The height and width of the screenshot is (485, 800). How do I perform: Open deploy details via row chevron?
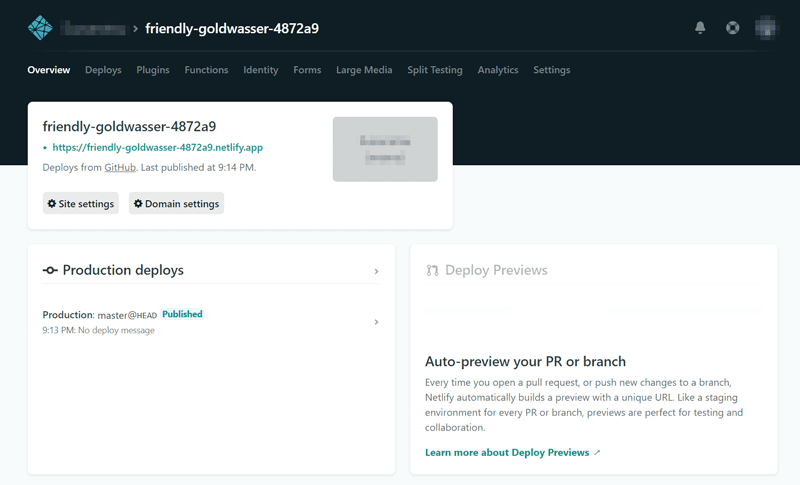[x=377, y=322]
